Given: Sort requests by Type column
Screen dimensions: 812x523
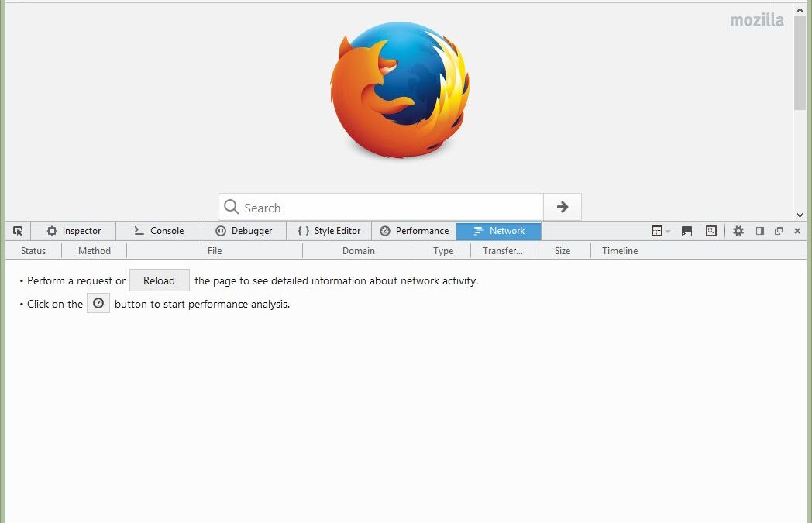Looking at the screenshot, I should coord(443,250).
